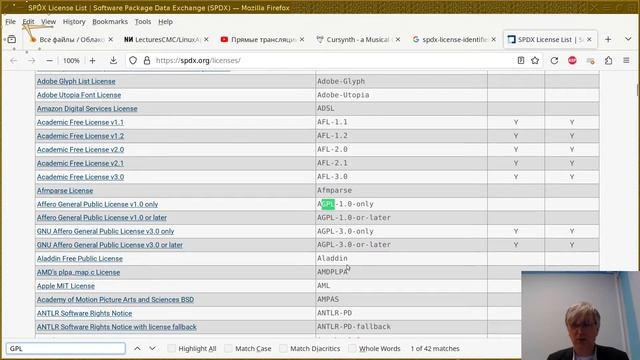640x360 pixels.
Task: Bookmark this page with the star
Action: pyautogui.click(x=535, y=60)
